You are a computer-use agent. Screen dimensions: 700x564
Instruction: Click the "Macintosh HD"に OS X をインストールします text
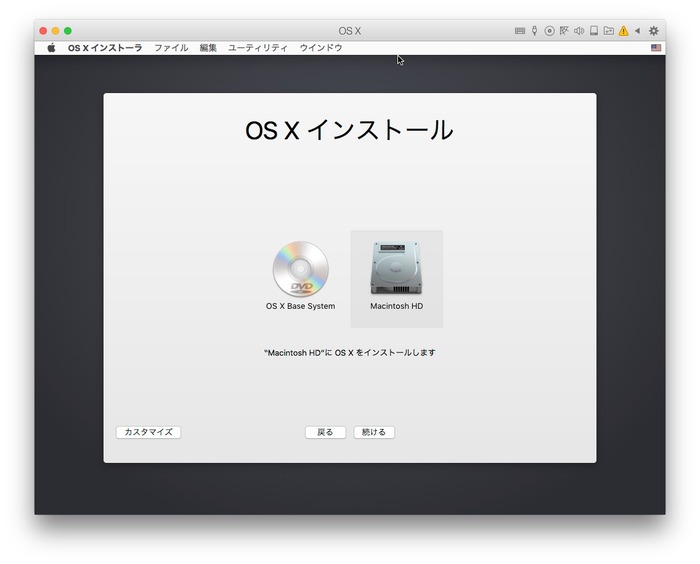tap(350, 353)
